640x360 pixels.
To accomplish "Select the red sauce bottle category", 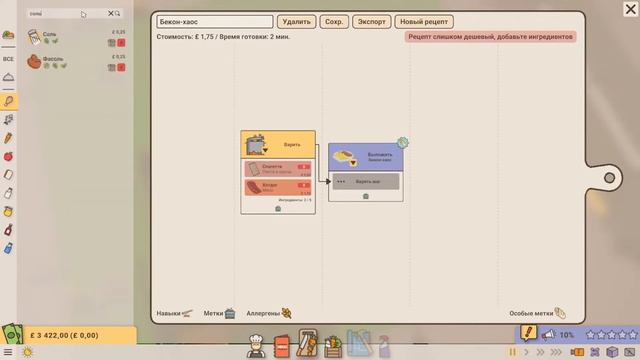I will [x=8, y=229].
